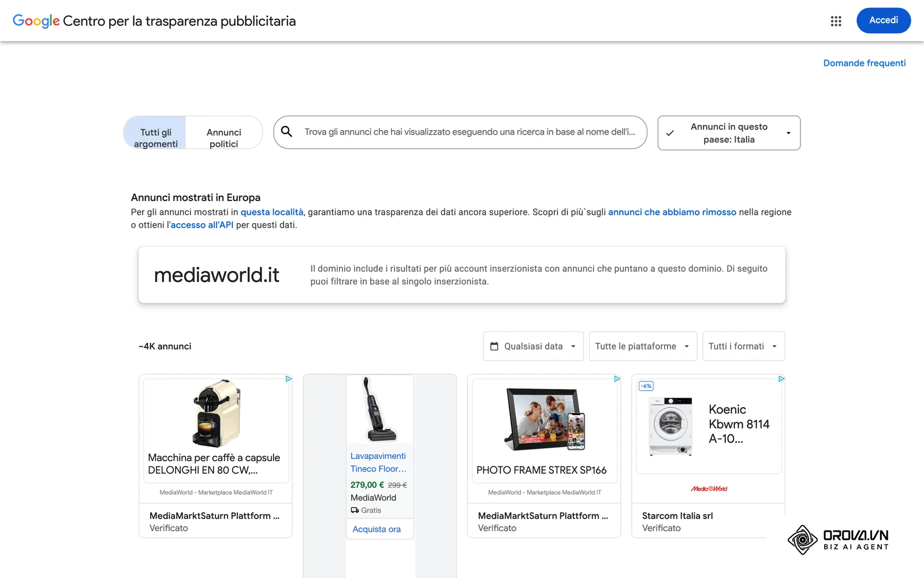Click the accesso all'API link
This screenshot has width=924, height=578.
point(202,225)
